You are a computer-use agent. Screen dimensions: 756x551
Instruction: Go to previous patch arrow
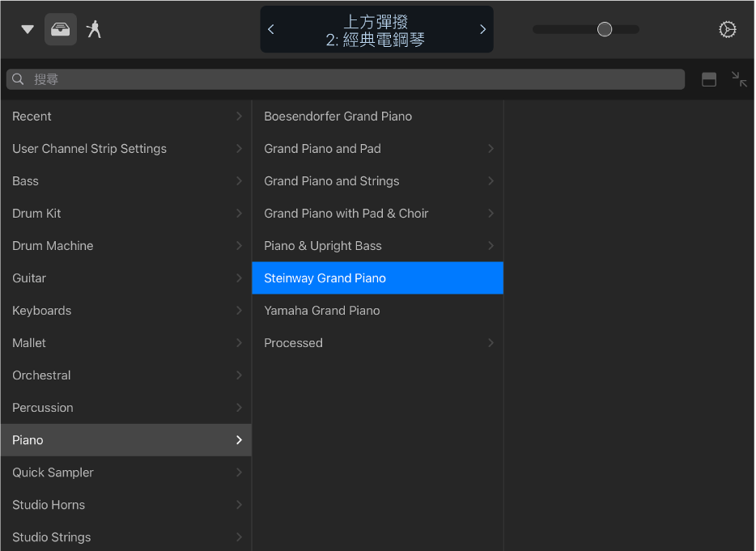coord(271,29)
